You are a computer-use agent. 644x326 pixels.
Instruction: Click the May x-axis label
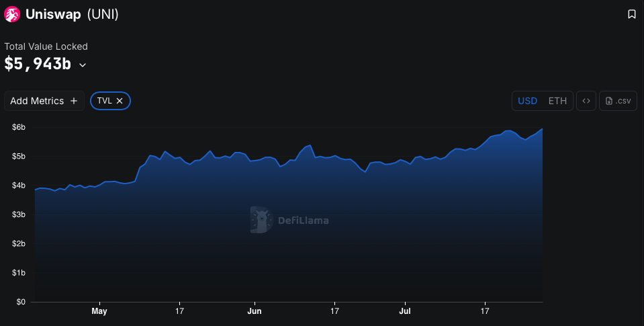pos(99,311)
